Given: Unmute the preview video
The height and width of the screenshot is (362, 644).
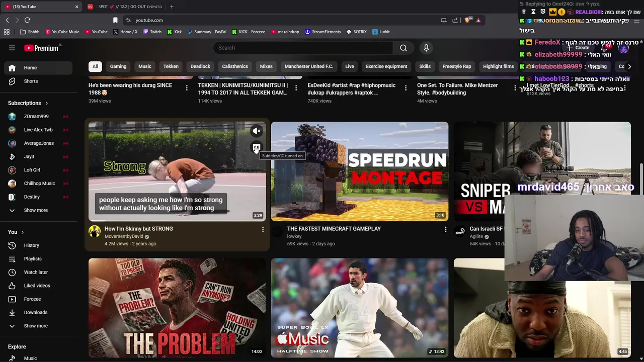Looking at the screenshot, I should (257, 131).
